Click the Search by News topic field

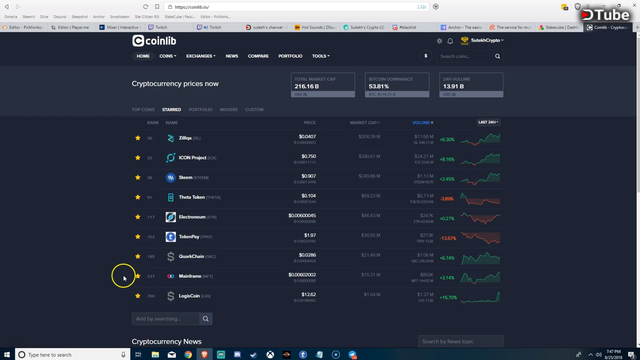[461, 342]
